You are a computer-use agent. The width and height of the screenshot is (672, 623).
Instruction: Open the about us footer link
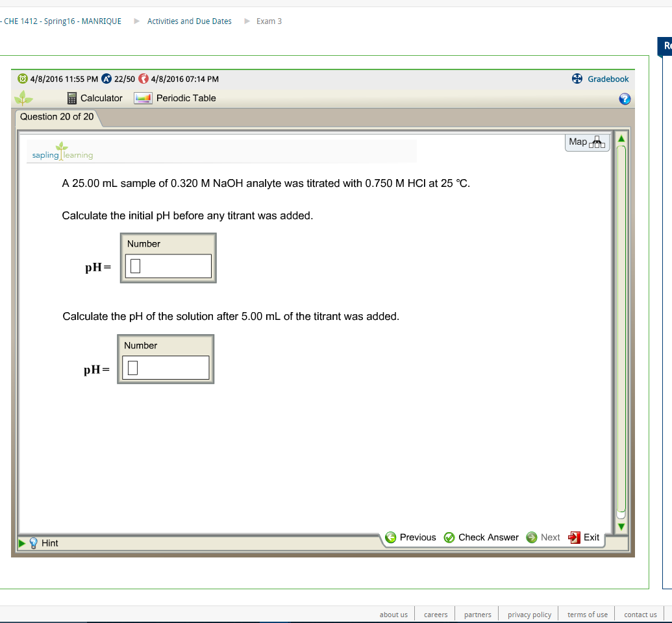pos(393,615)
